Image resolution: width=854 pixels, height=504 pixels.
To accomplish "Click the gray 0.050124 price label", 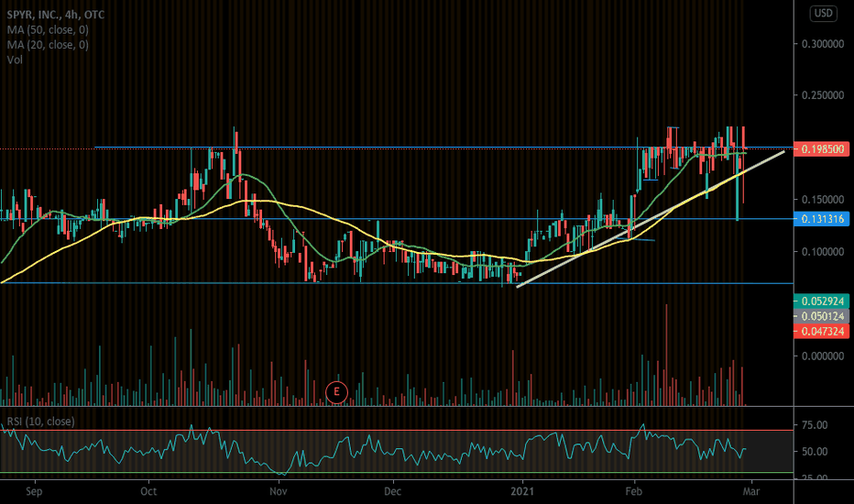I will click(821, 316).
